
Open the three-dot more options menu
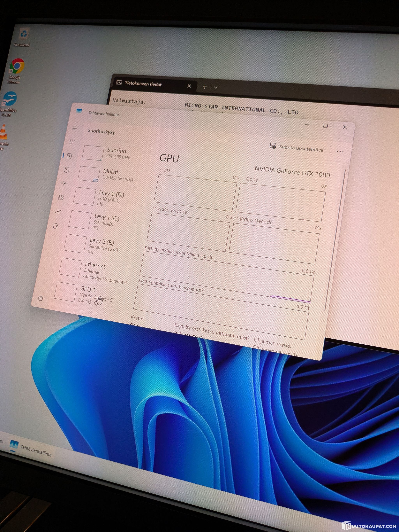[x=340, y=152]
